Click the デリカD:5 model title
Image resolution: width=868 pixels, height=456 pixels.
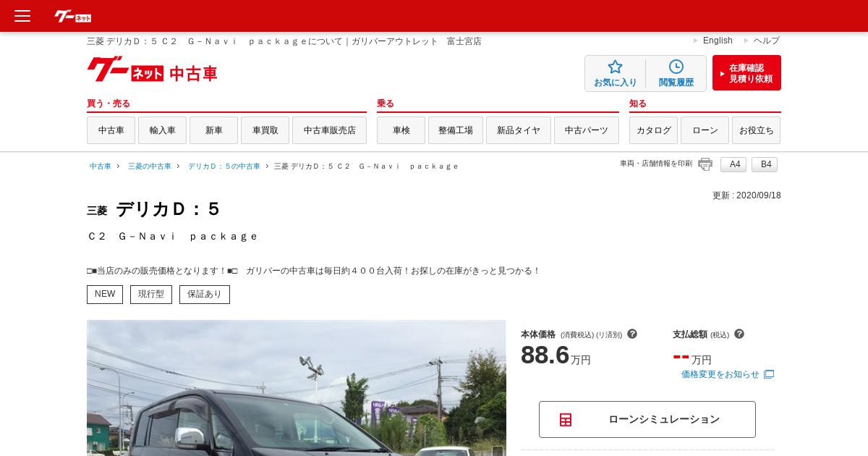(168, 209)
